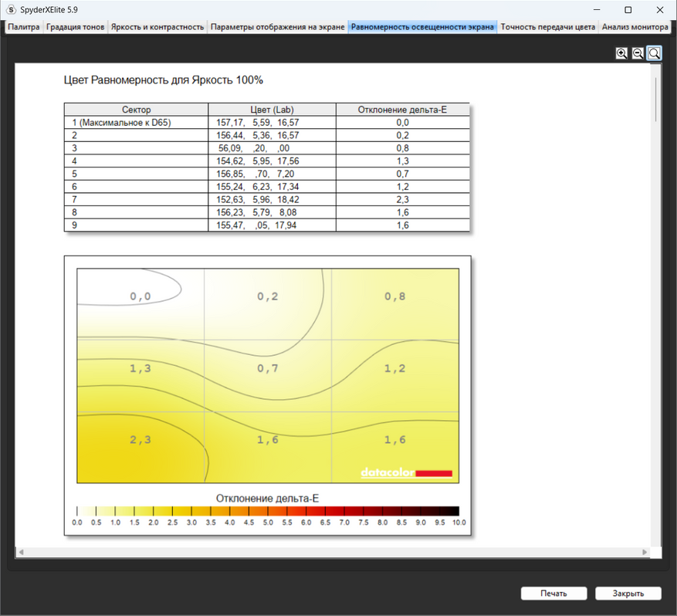Click Lab value '156,23, 5,79, 8,08'

[x=256, y=212]
